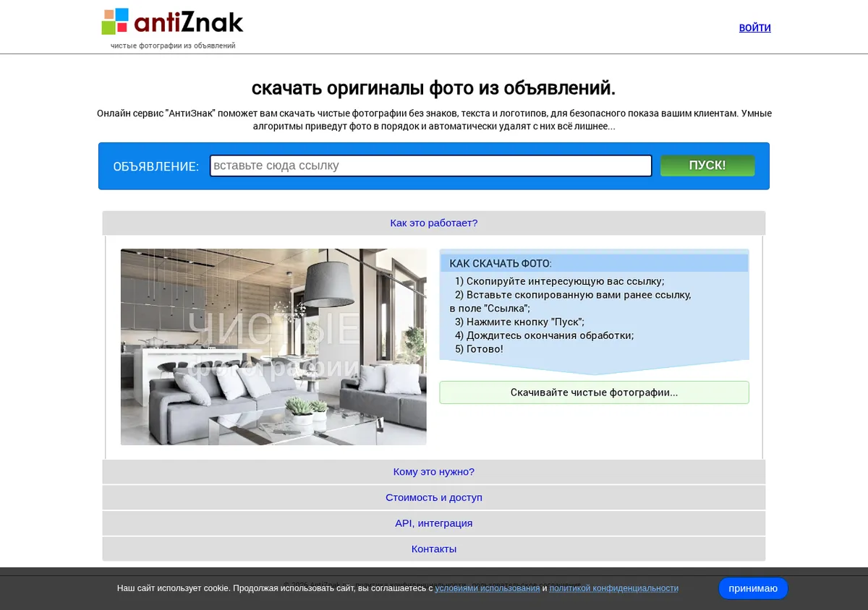Accept cookies with the 'принимаю' button

tap(753, 588)
